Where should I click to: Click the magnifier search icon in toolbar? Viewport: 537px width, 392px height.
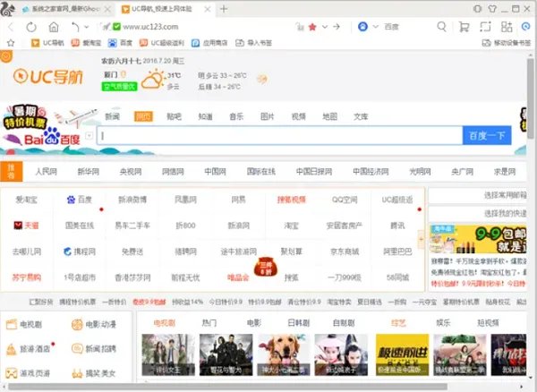click(442, 26)
